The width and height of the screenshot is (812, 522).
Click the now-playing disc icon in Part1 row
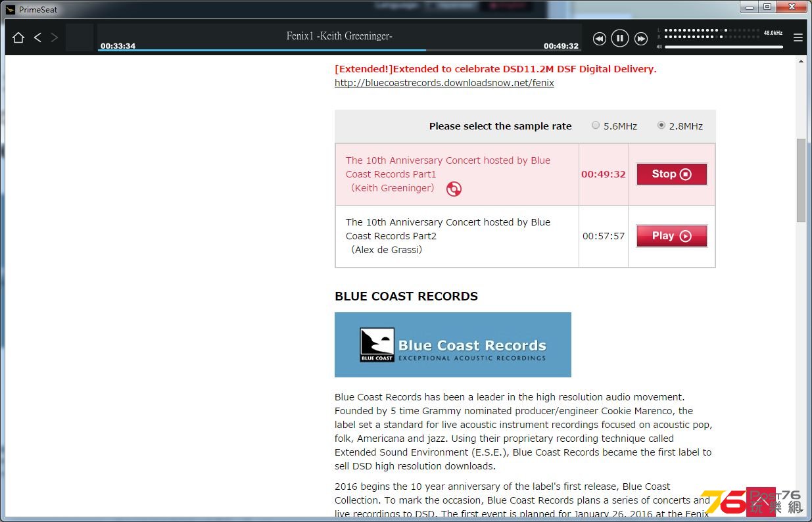[x=454, y=189]
